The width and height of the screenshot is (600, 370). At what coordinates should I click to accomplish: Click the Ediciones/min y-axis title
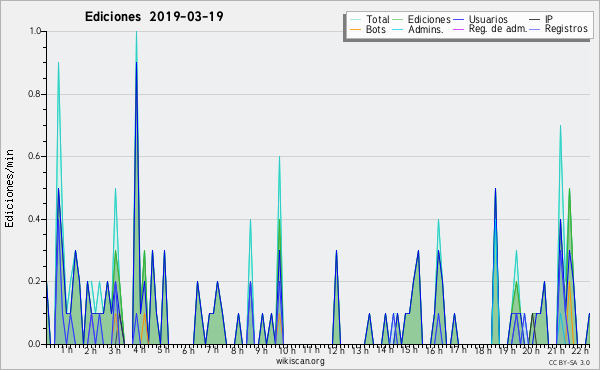9,188
